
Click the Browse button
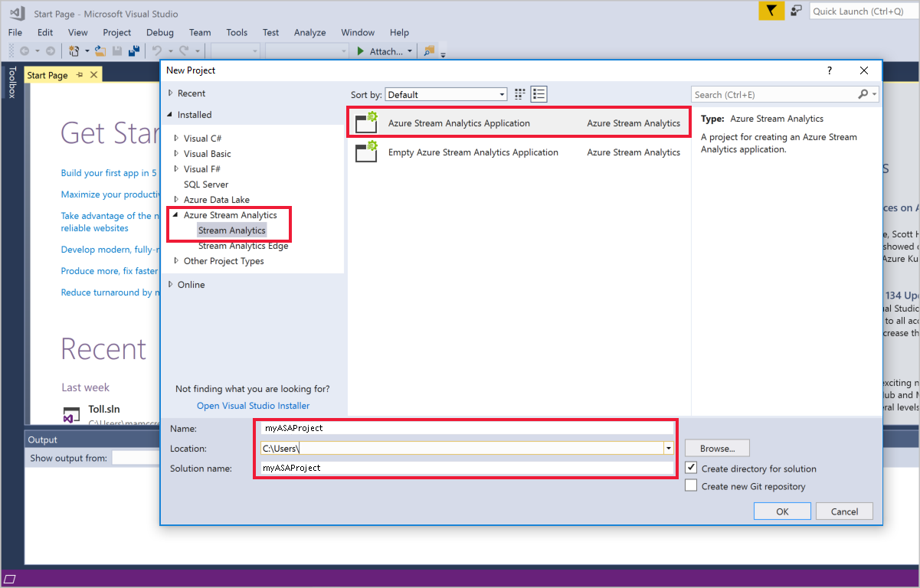pyautogui.click(x=716, y=448)
